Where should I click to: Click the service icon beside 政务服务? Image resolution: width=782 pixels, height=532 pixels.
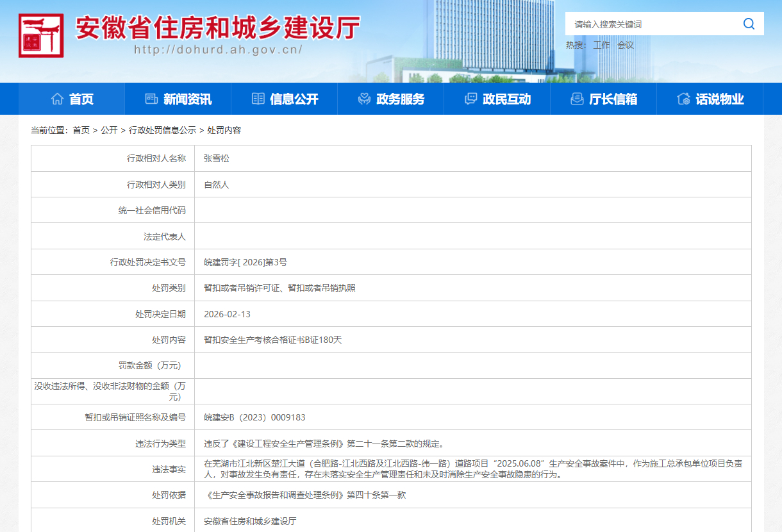click(x=364, y=99)
